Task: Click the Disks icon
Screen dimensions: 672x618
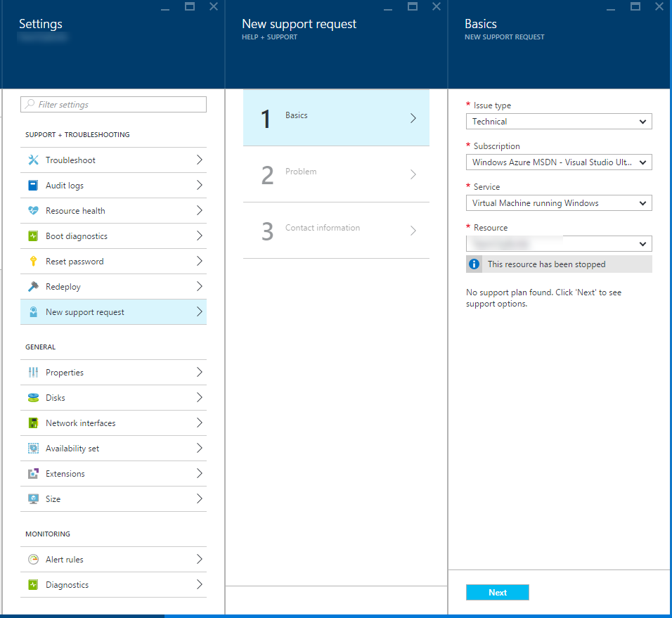Action: click(x=34, y=397)
